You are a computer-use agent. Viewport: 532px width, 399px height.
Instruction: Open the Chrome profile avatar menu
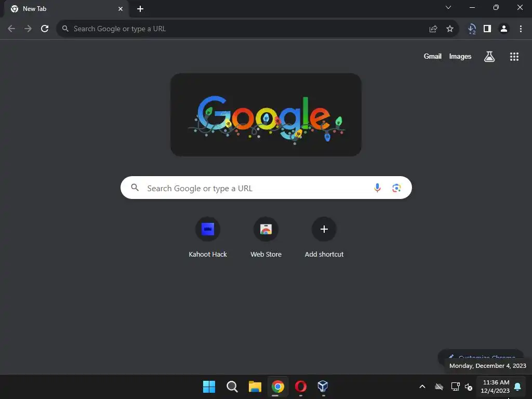[504, 29]
